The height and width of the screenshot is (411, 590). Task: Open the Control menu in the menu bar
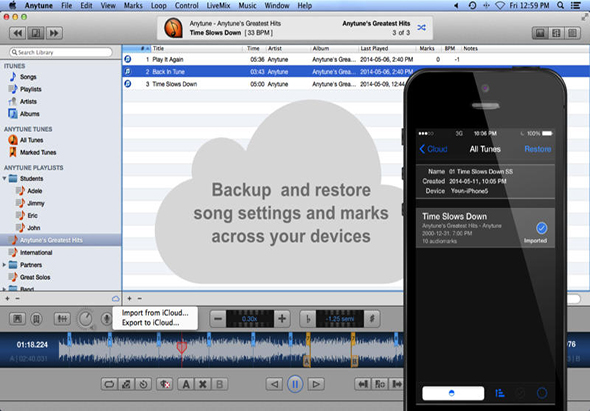tap(187, 6)
